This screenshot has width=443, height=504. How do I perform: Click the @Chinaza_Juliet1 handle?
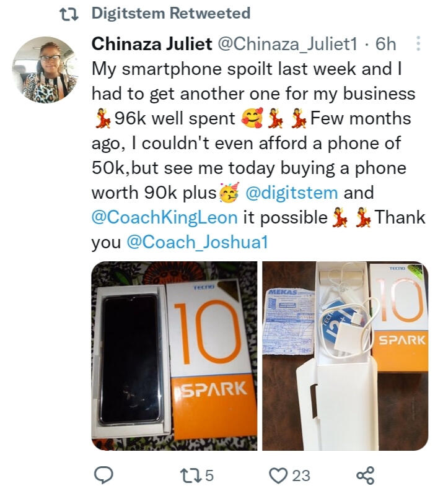click(x=287, y=44)
